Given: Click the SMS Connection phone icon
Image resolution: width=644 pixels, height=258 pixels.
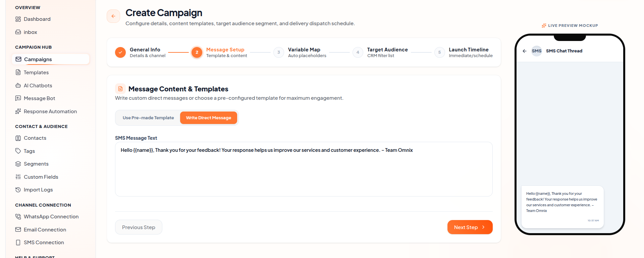Looking at the screenshot, I should pyautogui.click(x=18, y=243).
